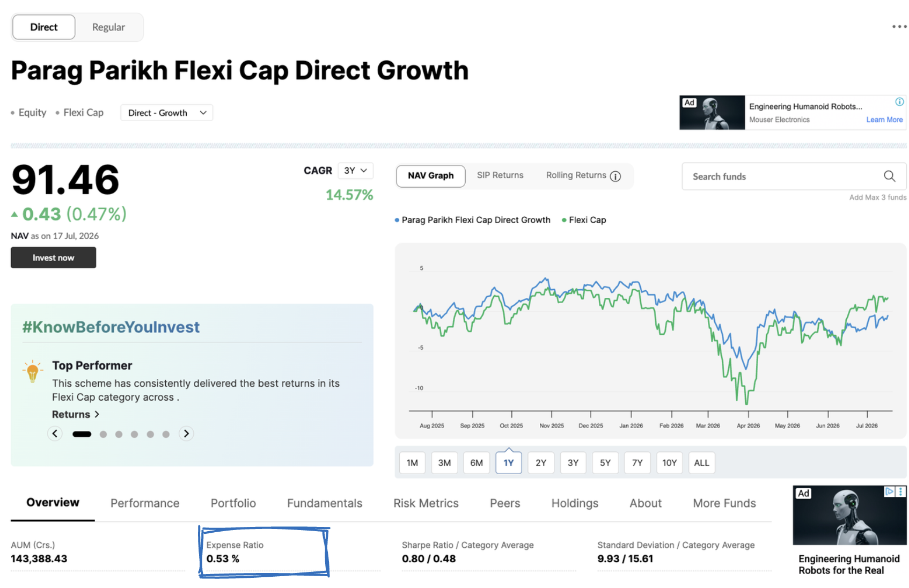This screenshot has height=588, width=909.
Task: Click the AUM value 143,388.43
Action: [39, 558]
